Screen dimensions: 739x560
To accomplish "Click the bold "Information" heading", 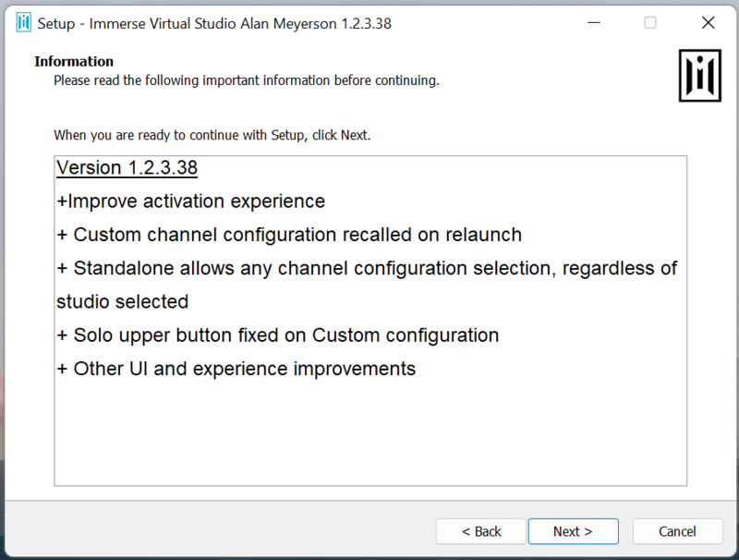I will click(74, 62).
